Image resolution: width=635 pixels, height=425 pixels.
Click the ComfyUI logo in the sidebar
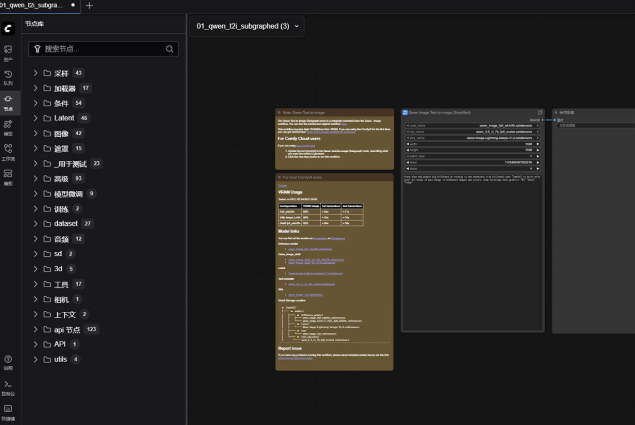(8, 28)
